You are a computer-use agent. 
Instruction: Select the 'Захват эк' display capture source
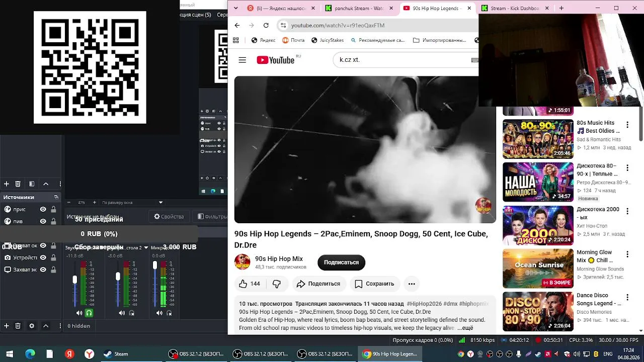pos(30,269)
